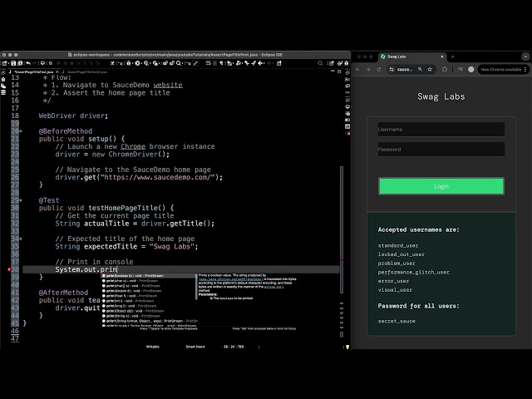
Task: Click line number 18 beside WebDriver driver
Action: (15, 116)
